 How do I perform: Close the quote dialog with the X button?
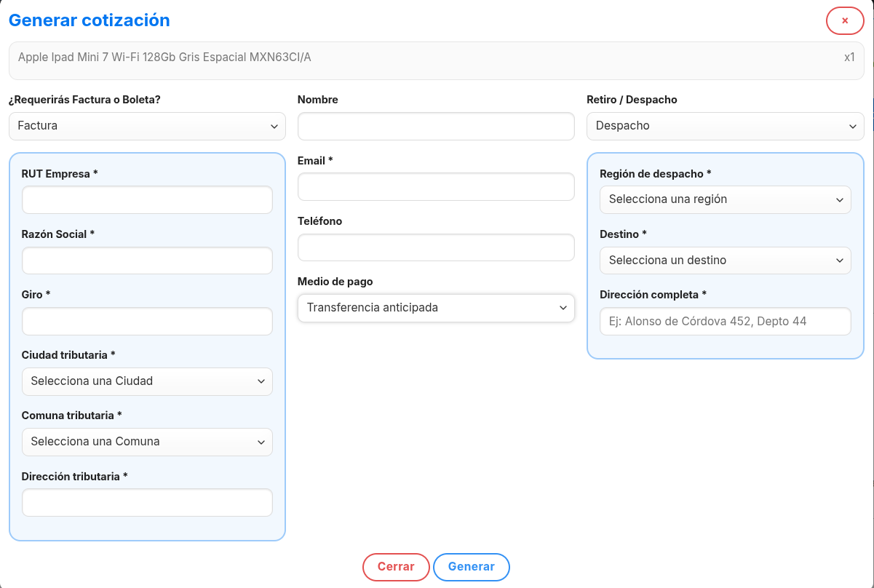click(844, 20)
